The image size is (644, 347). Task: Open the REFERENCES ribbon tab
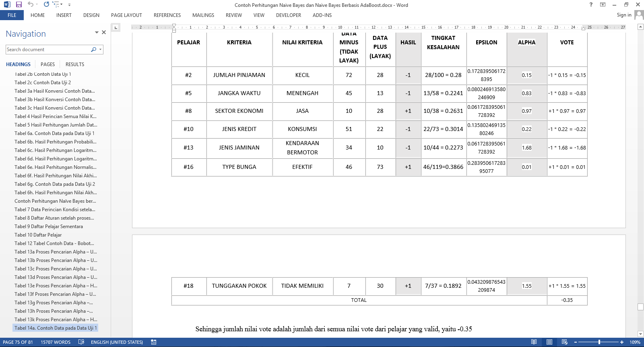pyautogui.click(x=167, y=15)
